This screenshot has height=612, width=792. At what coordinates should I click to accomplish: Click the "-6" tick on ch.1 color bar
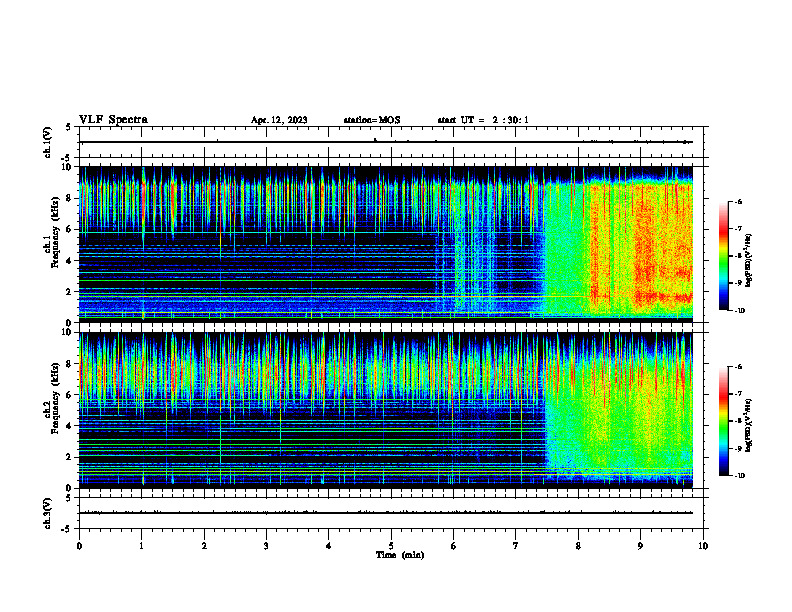739,202
